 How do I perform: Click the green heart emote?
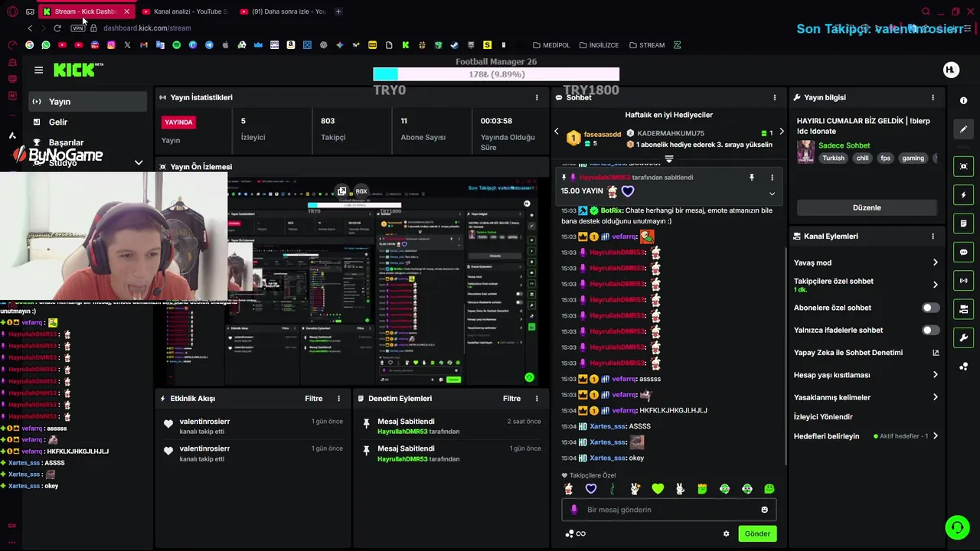[658, 489]
